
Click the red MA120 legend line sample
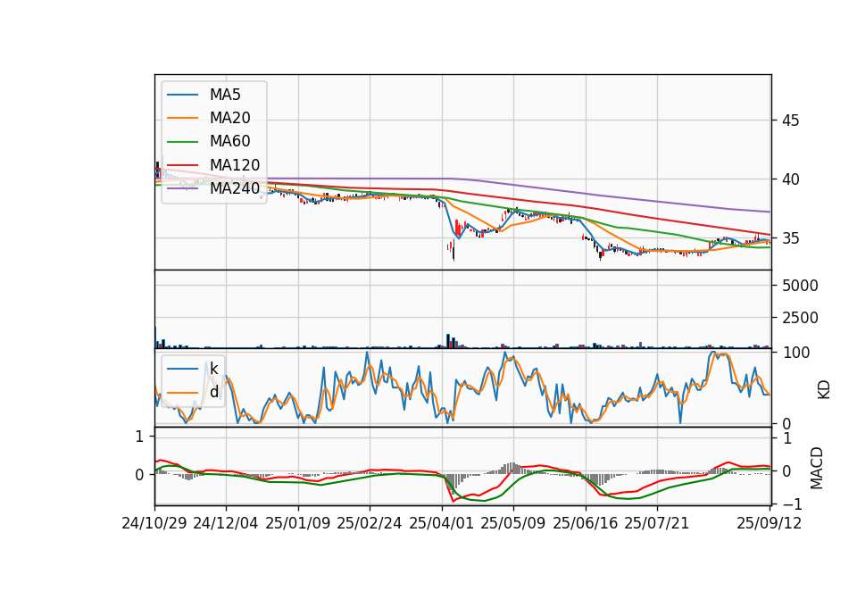click(182, 165)
